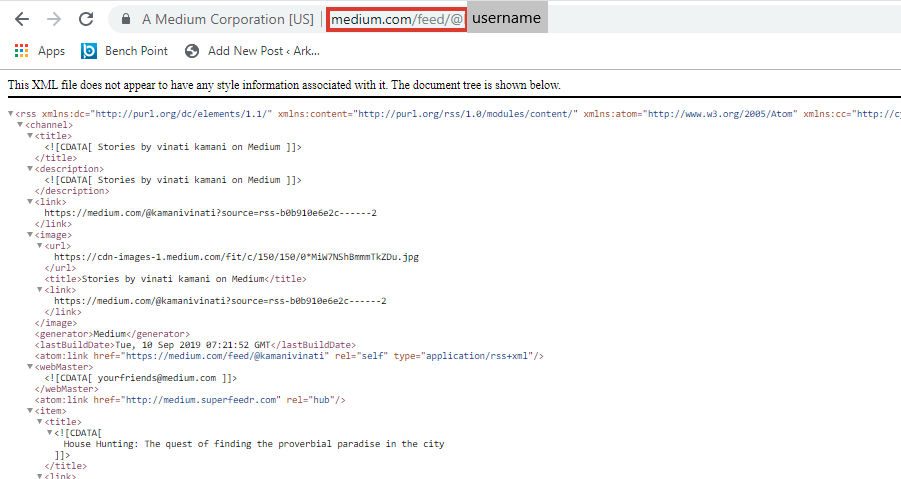901x479 pixels.
Task: Collapse the channel node triangle
Action: (x=20, y=125)
